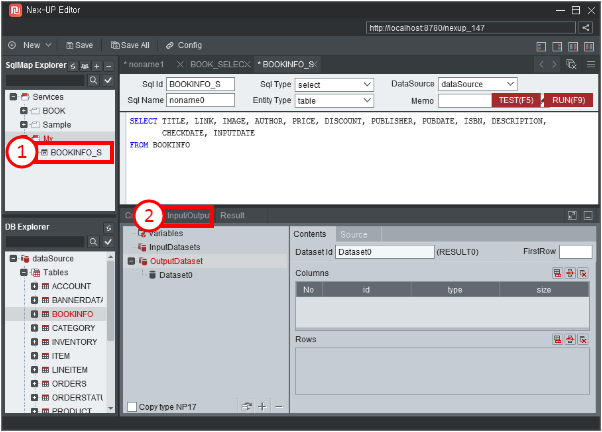Click the insert column icon in Columns
The image size is (602, 432).
(x=570, y=273)
